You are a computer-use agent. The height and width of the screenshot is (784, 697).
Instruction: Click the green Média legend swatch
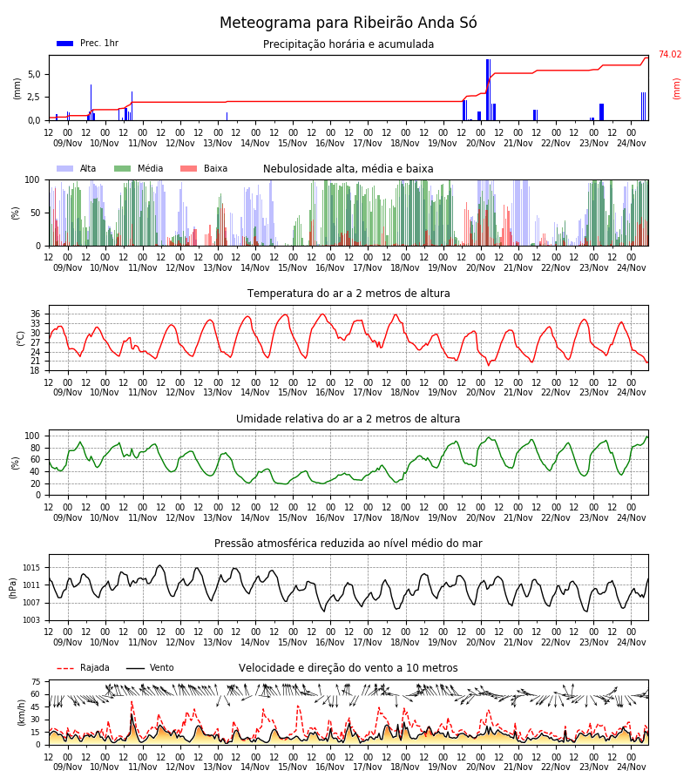point(123,168)
